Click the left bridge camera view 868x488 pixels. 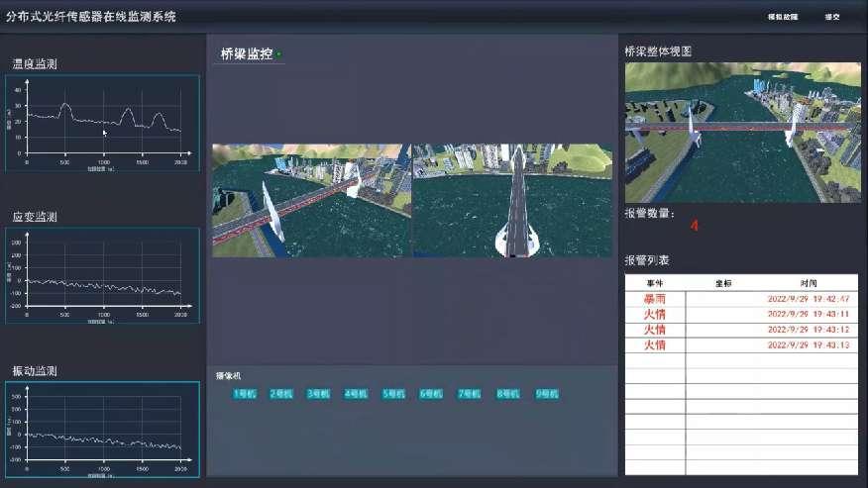coord(310,201)
